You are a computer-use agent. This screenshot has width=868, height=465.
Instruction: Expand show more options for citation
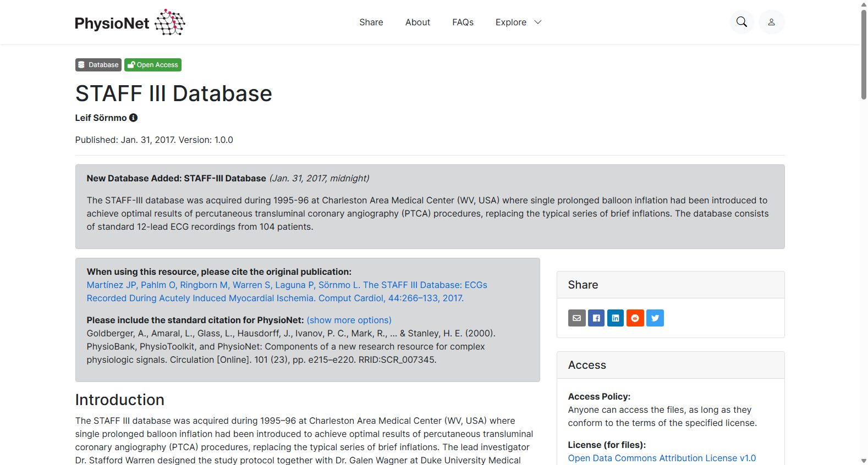pos(349,320)
